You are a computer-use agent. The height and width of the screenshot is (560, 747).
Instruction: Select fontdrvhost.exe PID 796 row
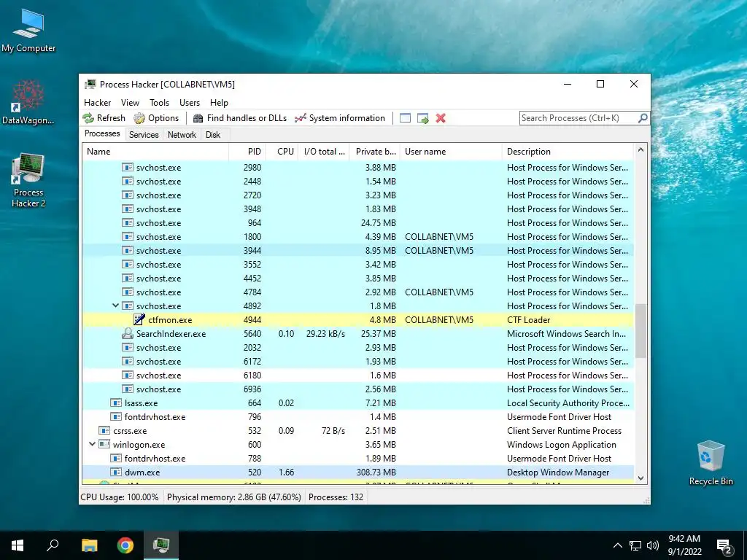click(x=357, y=416)
